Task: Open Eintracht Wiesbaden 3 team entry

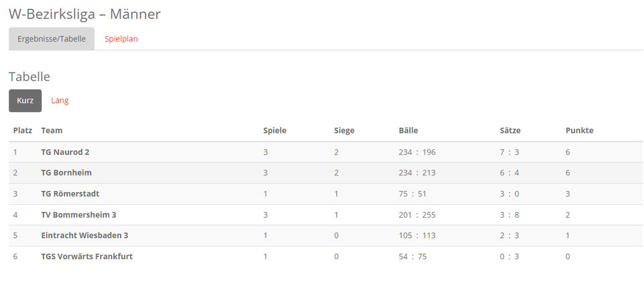Action: coord(85,236)
